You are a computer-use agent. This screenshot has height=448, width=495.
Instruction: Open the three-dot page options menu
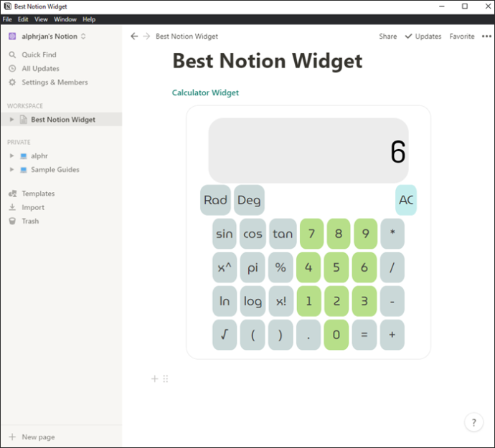(486, 37)
